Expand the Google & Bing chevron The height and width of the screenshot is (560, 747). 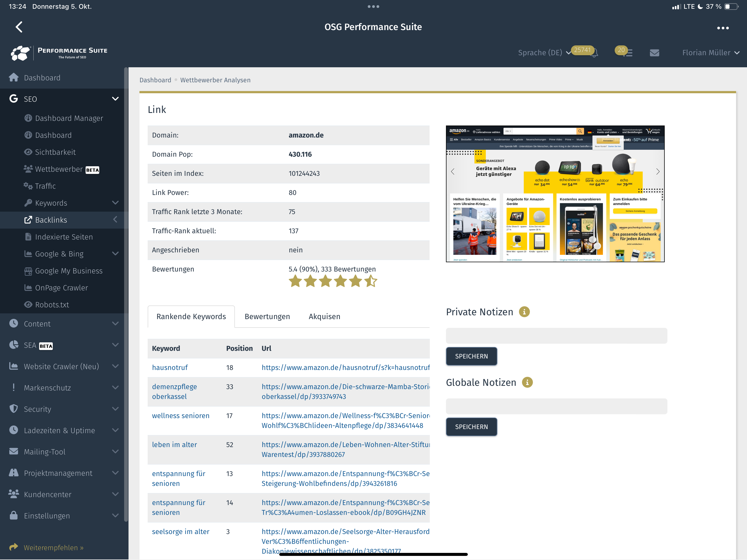[115, 254]
